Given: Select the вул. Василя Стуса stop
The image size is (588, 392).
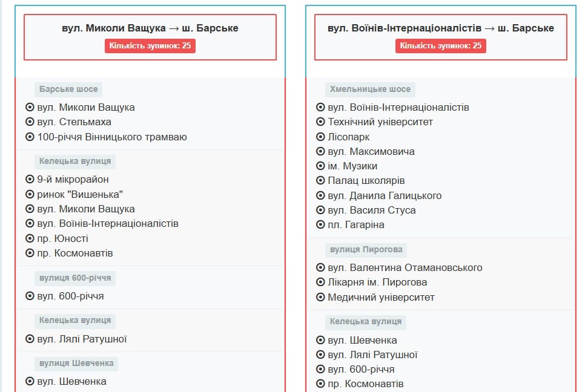Looking at the screenshot, I should point(371,211).
